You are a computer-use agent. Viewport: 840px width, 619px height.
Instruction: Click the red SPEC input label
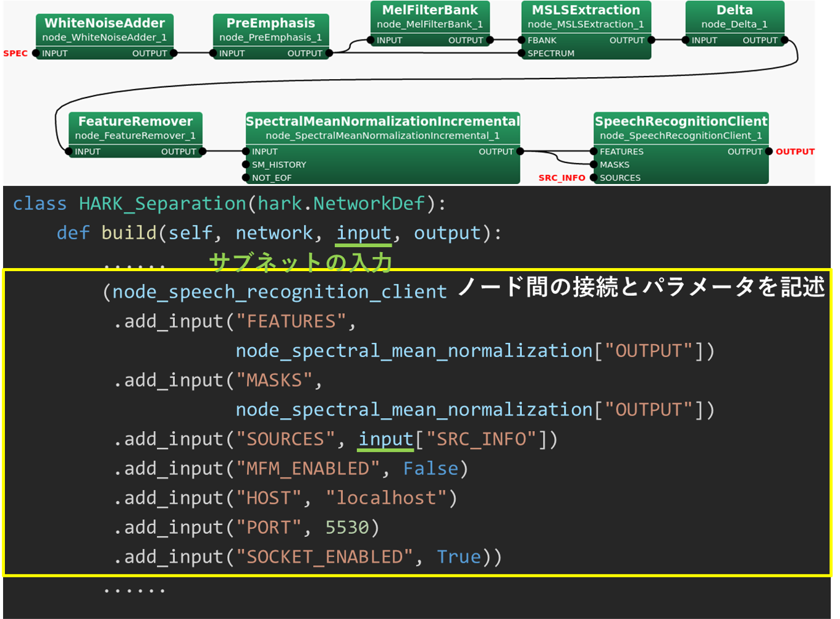[15, 53]
